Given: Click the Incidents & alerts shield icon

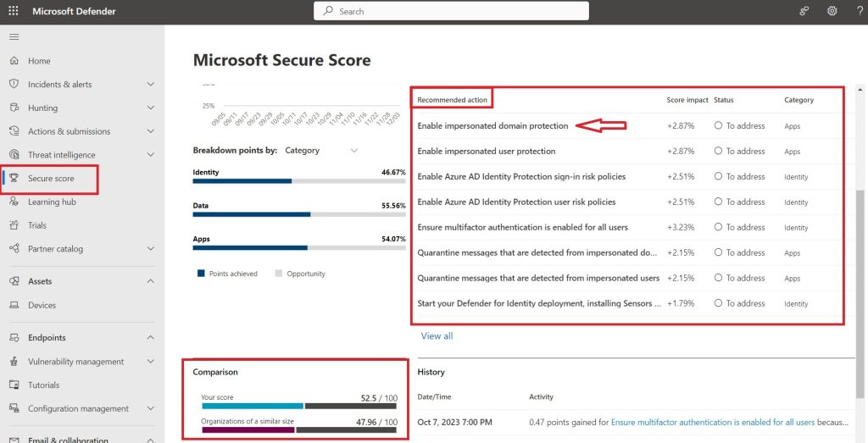Looking at the screenshot, I should coord(14,84).
